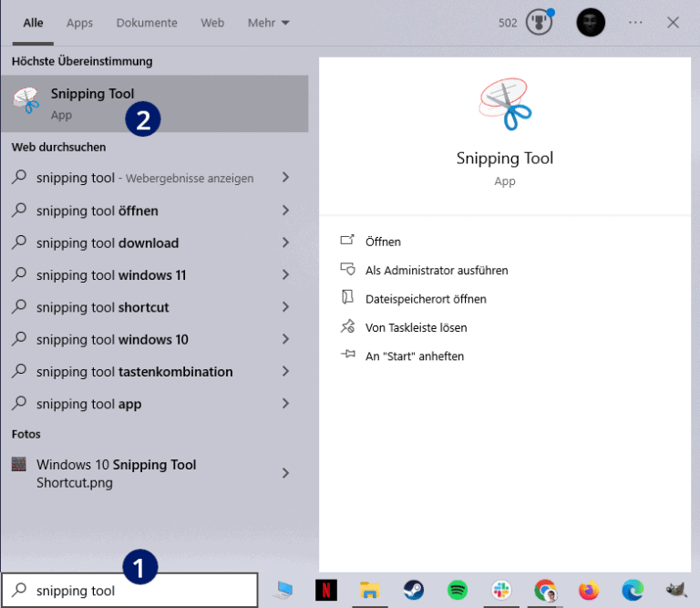Expand arrow for 'snipping tool shortcut' suggestion
The height and width of the screenshot is (608, 700).
coord(285,307)
